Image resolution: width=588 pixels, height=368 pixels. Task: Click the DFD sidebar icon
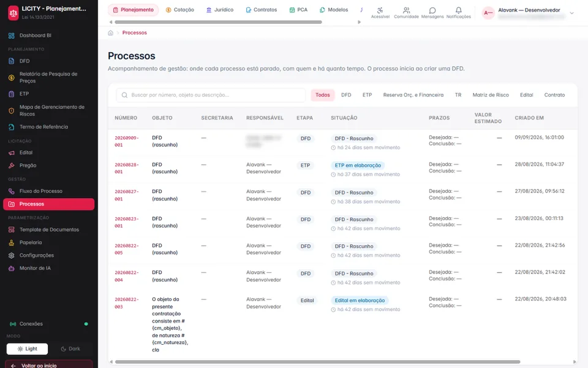[x=11, y=61]
